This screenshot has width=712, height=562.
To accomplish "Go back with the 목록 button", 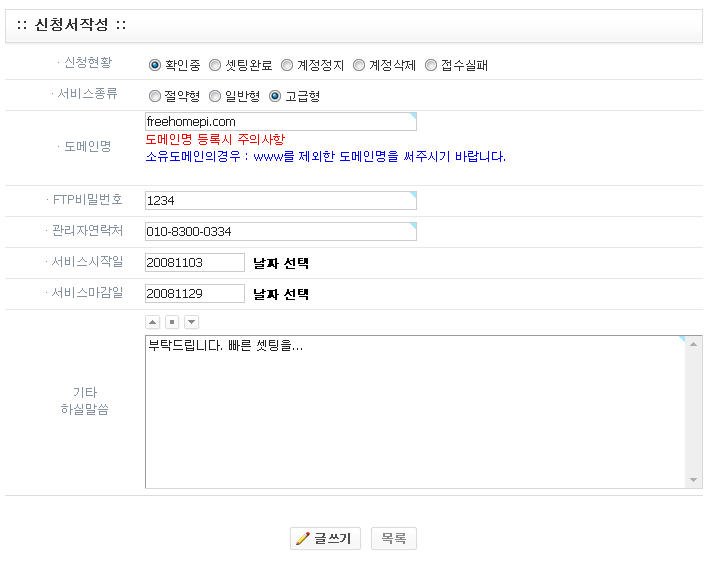I will tap(394, 538).
